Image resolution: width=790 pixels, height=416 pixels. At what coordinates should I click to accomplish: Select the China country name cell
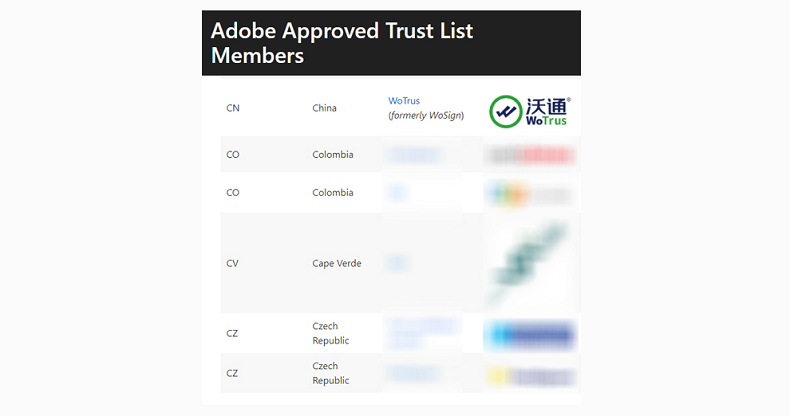coord(324,108)
